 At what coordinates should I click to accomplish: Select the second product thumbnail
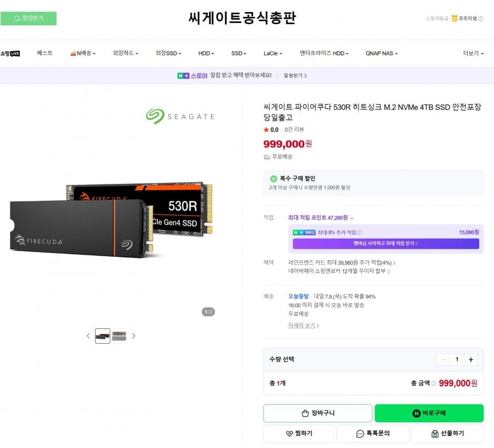pos(119,336)
